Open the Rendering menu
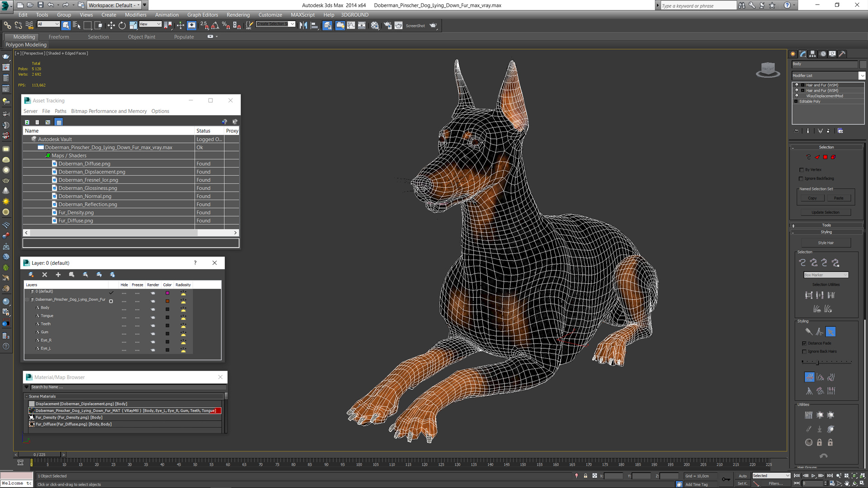 238,15
